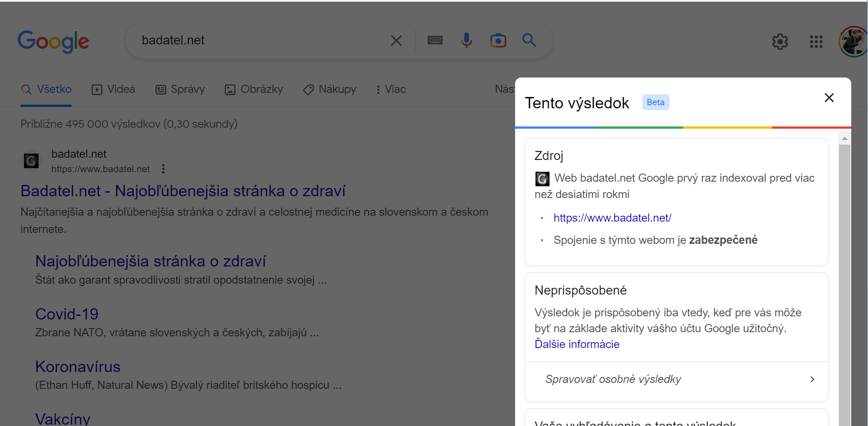Clear the search box with X icon

tap(396, 41)
